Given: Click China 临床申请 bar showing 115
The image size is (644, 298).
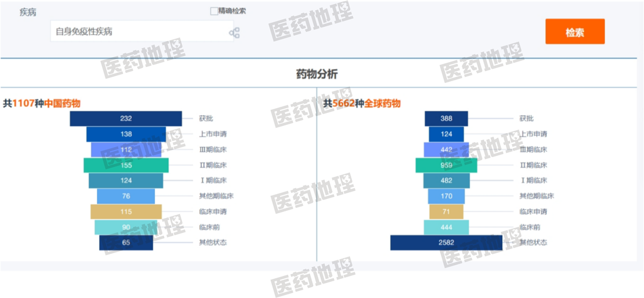Looking at the screenshot, I should [126, 211].
